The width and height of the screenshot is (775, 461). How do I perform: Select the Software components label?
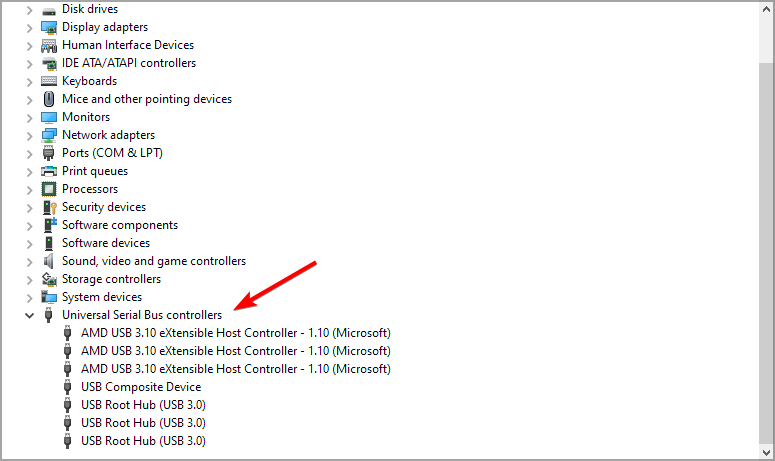(120, 225)
